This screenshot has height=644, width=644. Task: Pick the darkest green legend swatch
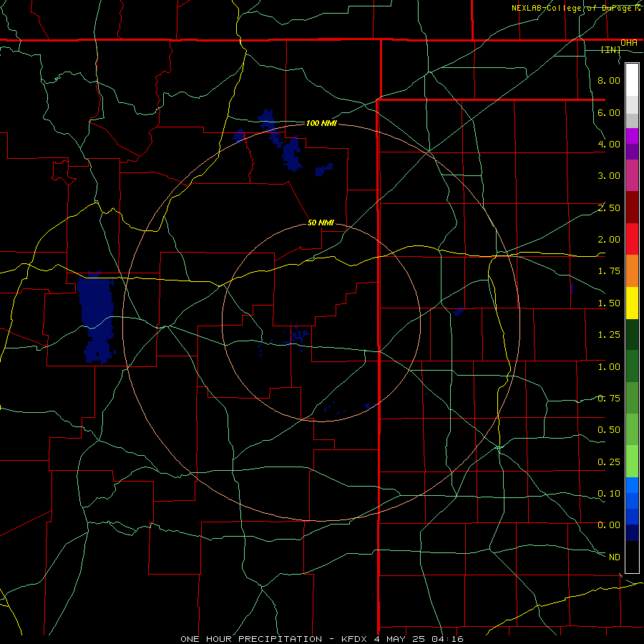[x=632, y=335]
